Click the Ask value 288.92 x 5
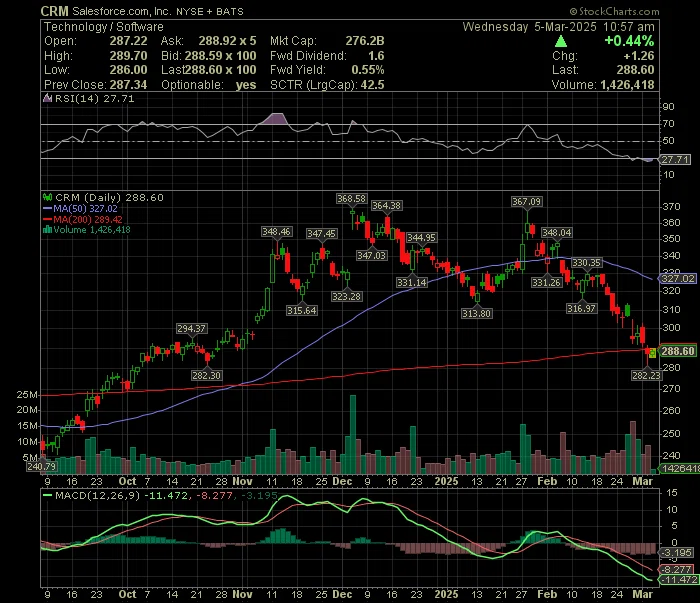The width and height of the screenshot is (700, 603). coord(228,41)
